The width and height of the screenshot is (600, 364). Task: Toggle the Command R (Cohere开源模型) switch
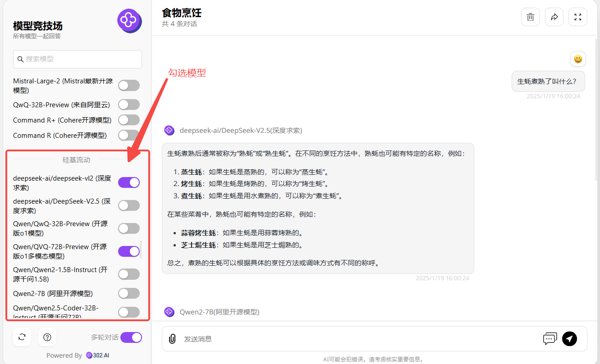point(129,135)
